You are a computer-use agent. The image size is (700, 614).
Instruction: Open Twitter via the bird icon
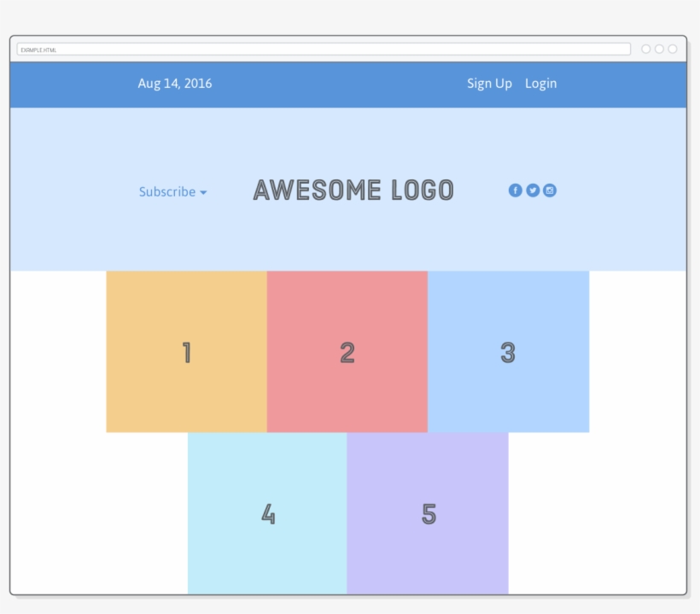(532, 190)
